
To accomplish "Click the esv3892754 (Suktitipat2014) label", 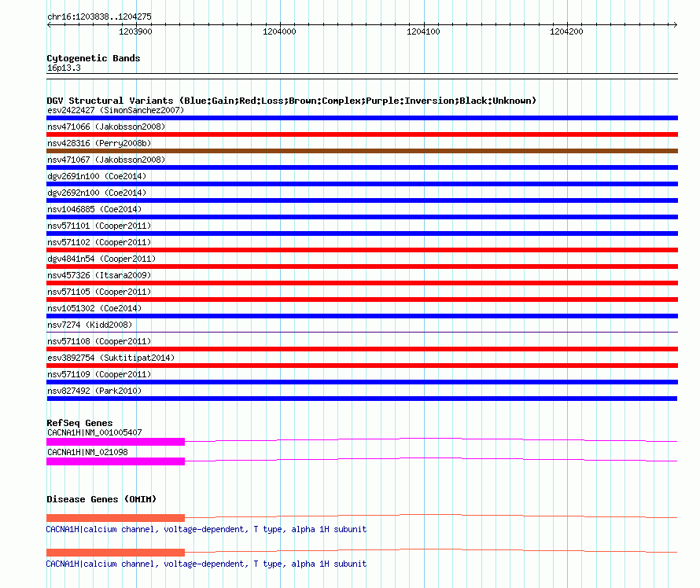I will [111, 358].
